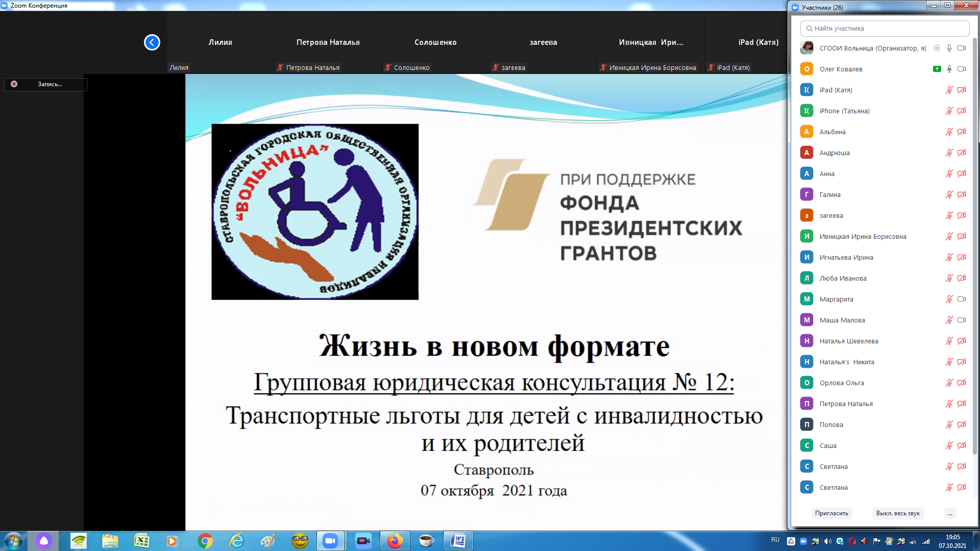
Task: Click the Запись... recording status button
Action: pos(46,84)
